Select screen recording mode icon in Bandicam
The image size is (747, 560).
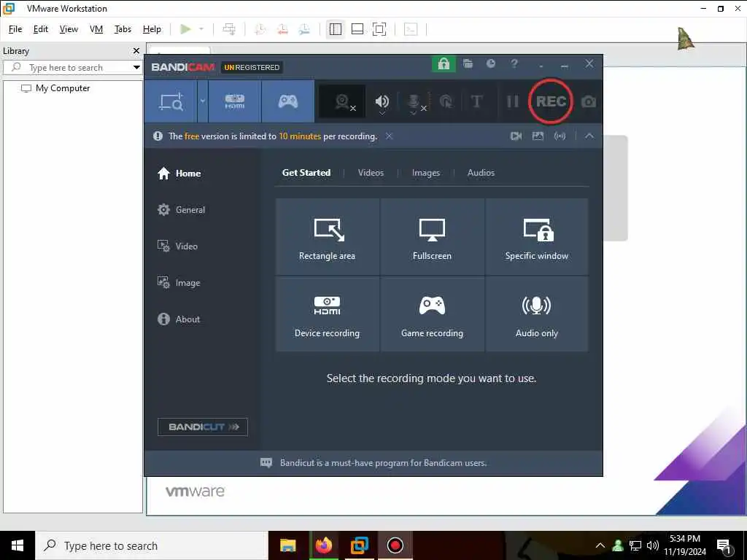[171, 101]
